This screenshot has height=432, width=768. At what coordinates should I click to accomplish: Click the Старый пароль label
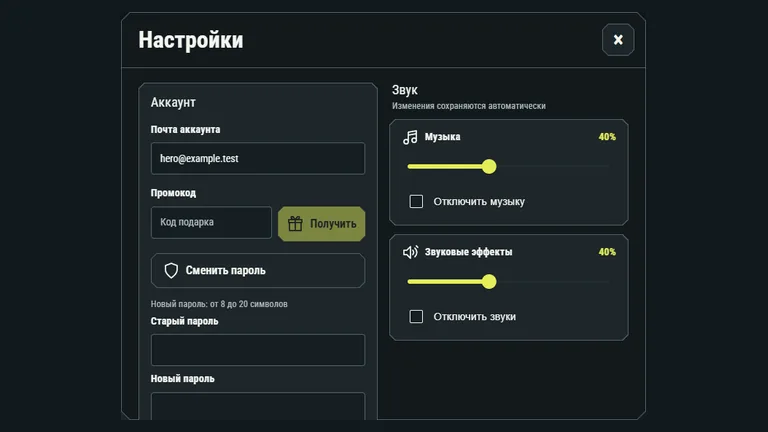[x=184, y=321]
